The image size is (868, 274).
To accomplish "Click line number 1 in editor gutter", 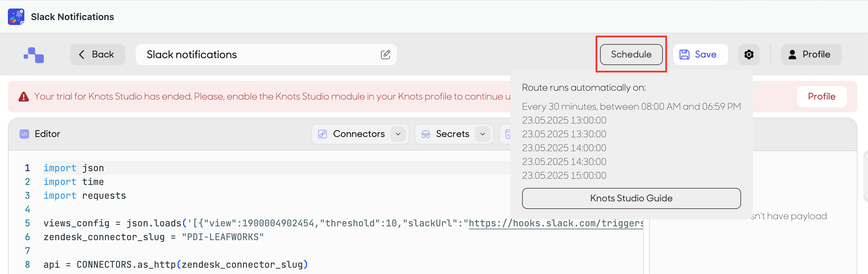I will pyautogui.click(x=27, y=168).
